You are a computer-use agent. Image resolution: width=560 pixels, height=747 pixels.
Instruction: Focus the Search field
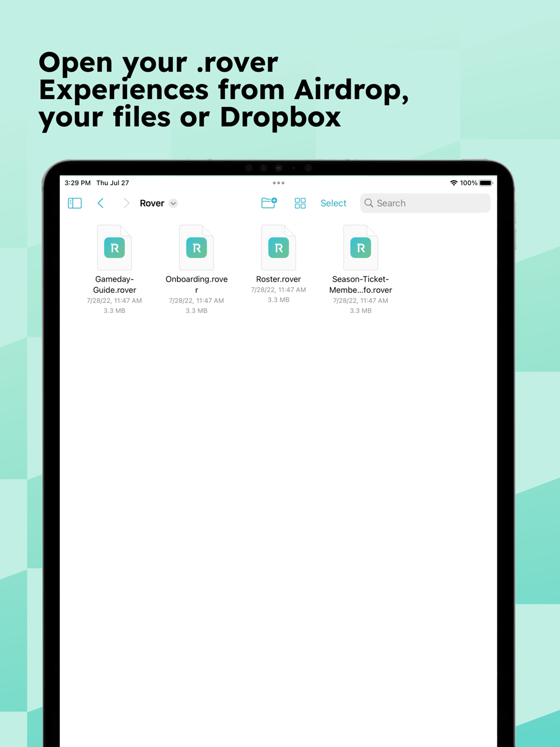(425, 203)
